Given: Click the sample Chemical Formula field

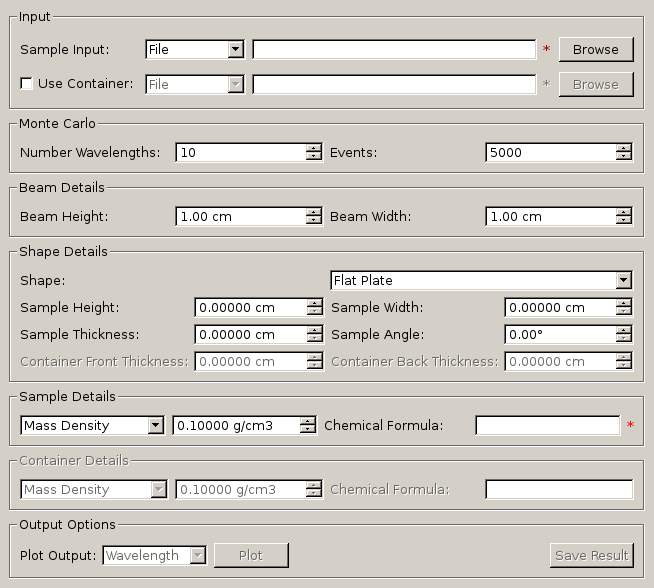Looking at the screenshot, I should tap(547, 426).
